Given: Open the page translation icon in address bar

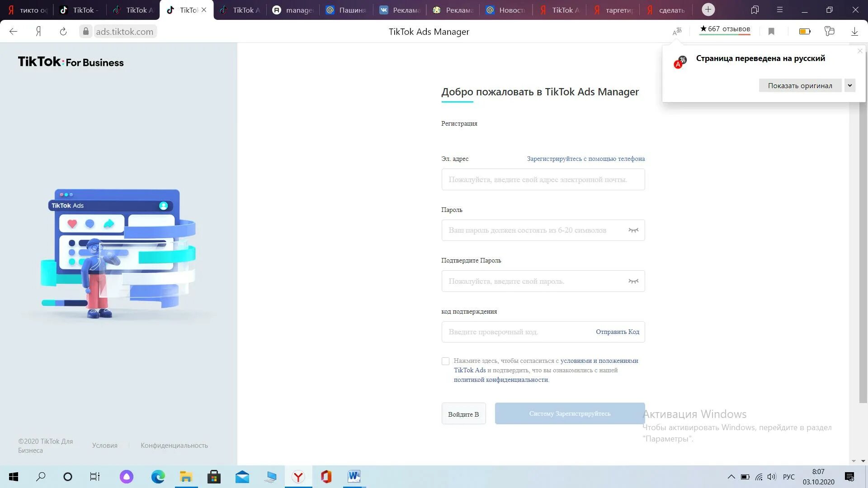Looking at the screenshot, I should click(x=677, y=31).
